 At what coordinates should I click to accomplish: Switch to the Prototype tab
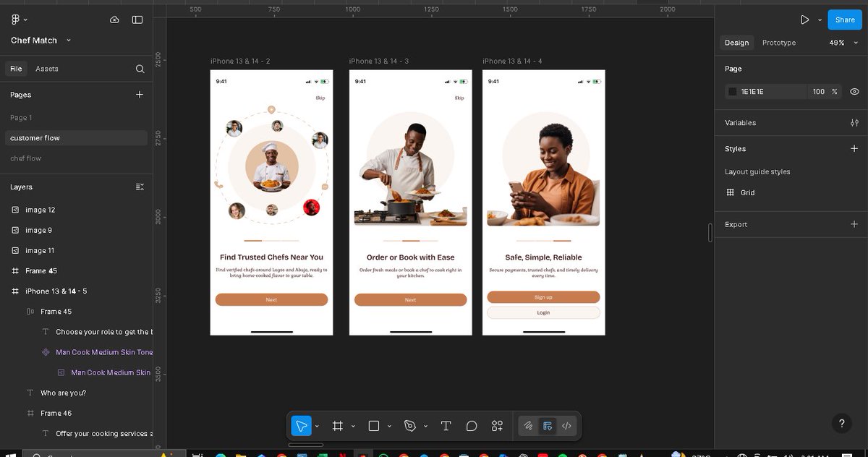(778, 43)
